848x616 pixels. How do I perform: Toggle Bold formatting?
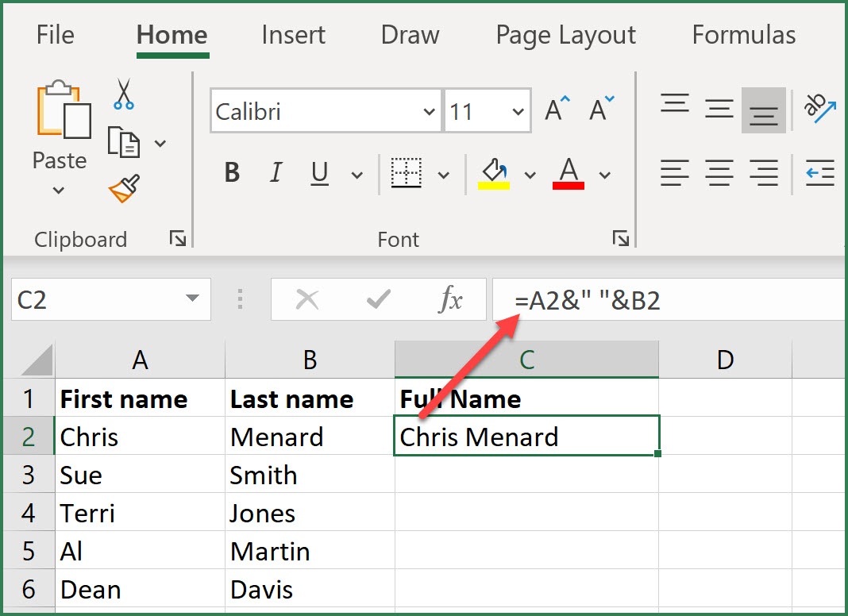coord(232,173)
